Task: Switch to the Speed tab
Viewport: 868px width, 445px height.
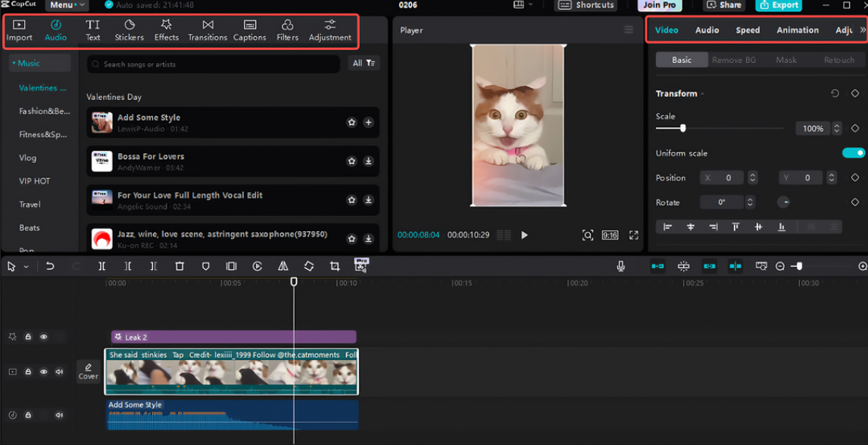Action: tap(748, 30)
